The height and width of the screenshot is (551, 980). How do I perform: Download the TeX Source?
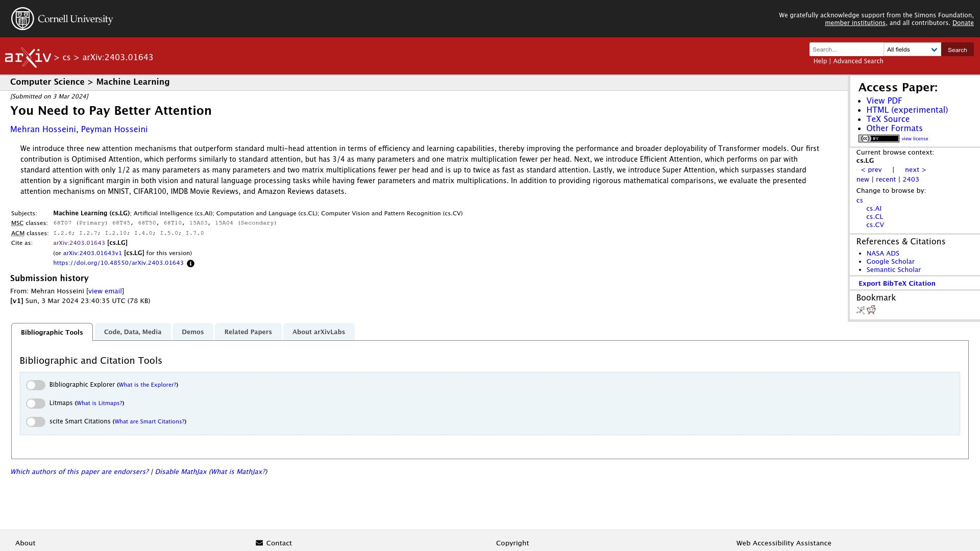888,119
